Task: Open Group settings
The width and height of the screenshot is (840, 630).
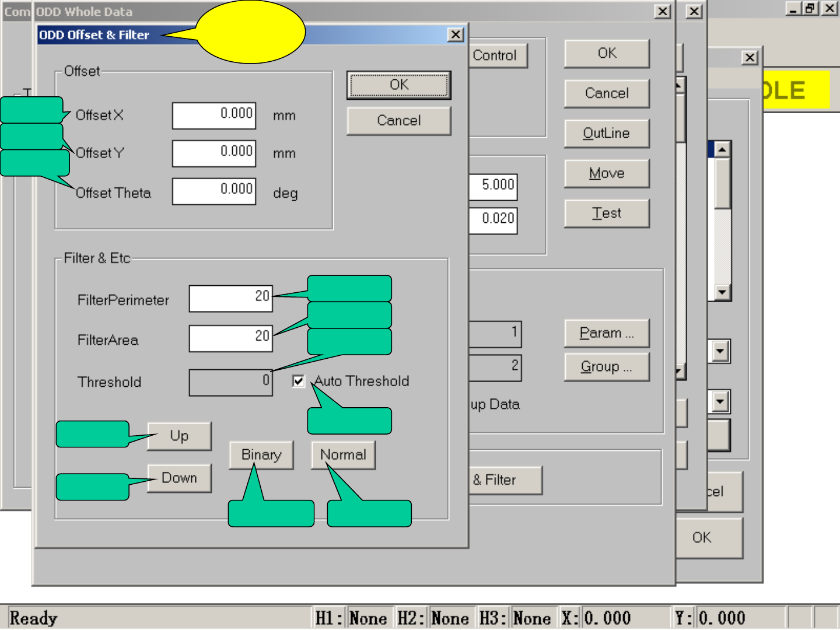Action: [x=607, y=367]
